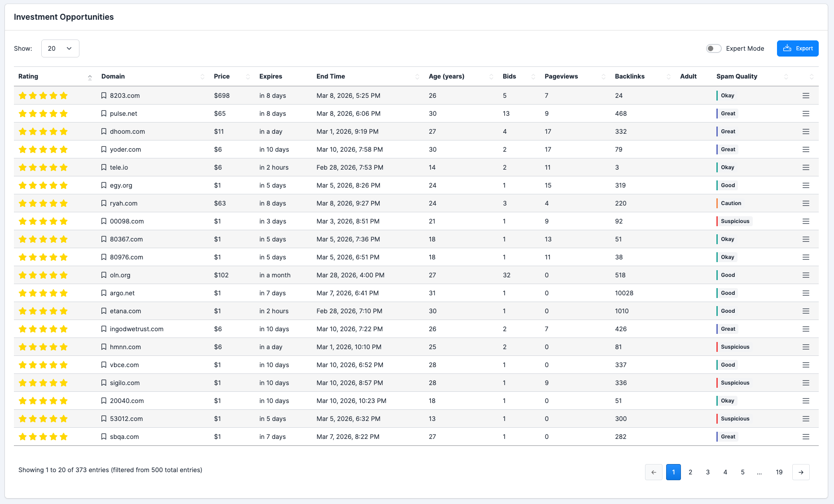Screen dimensions: 834x504
Task: Click the Export button
Action: coord(797,48)
